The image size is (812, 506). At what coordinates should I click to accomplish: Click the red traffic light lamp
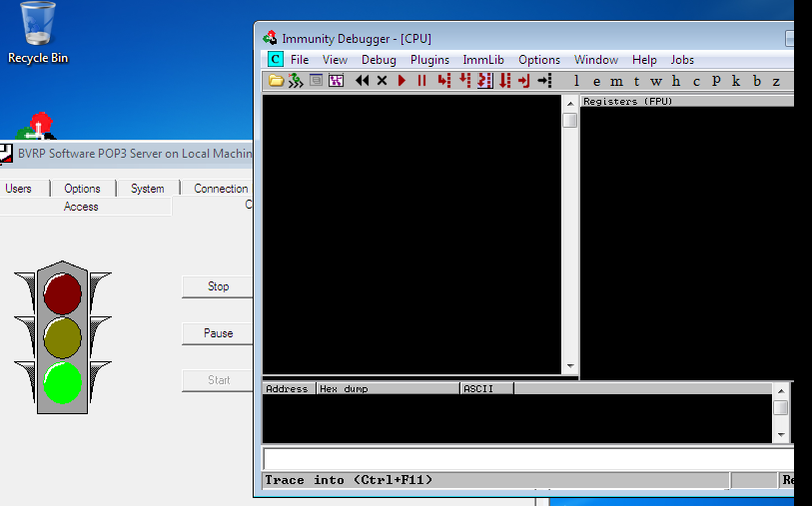[63, 293]
